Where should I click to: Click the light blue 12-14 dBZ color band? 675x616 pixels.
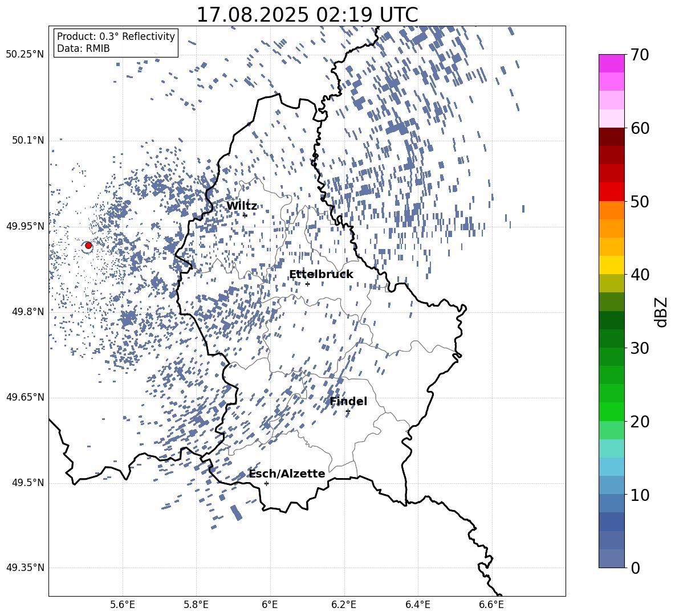point(611,467)
